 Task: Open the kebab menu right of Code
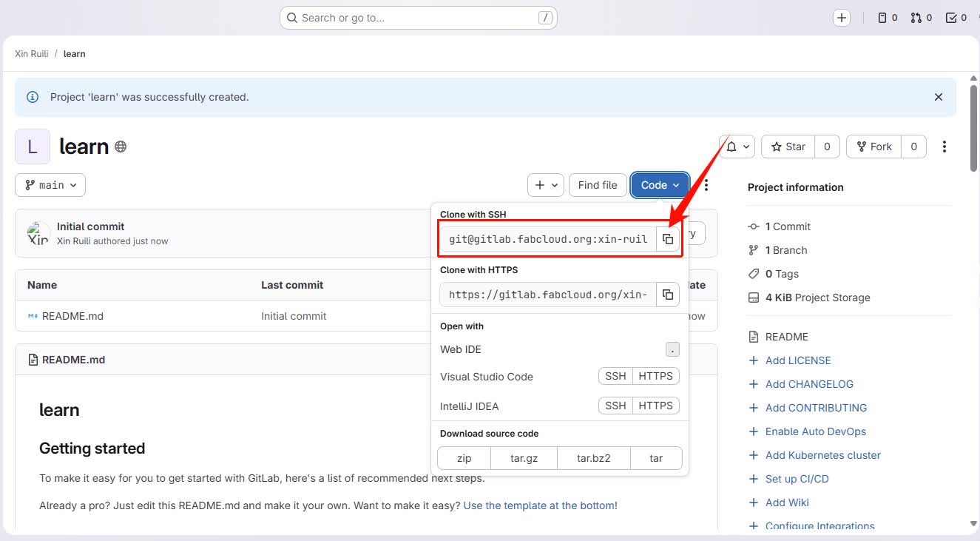706,185
